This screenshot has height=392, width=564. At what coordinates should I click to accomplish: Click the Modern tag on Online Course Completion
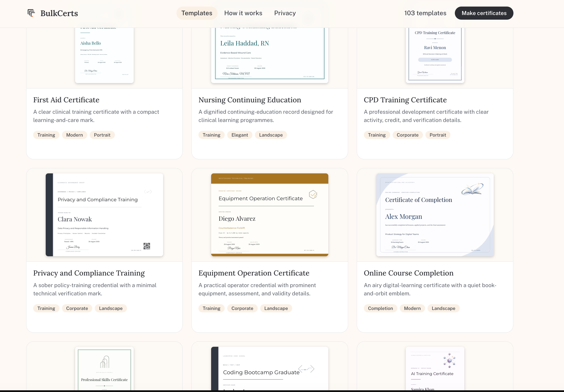pyautogui.click(x=413, y=308)
